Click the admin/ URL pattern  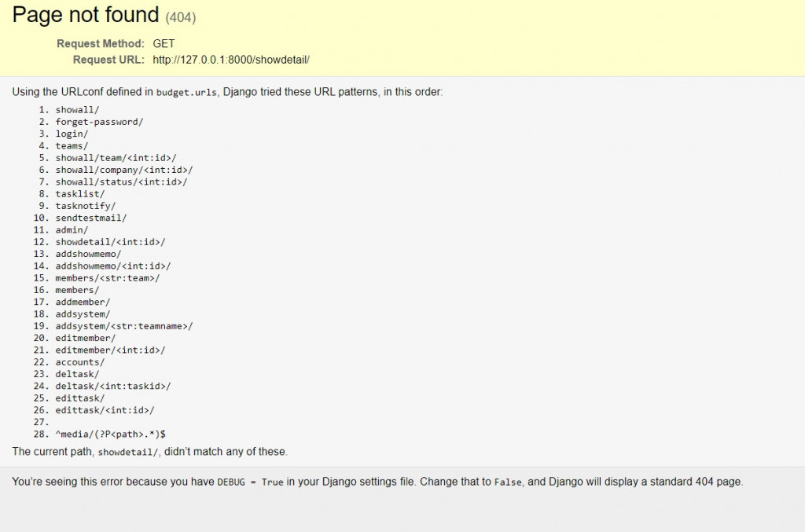click(72, 229)
